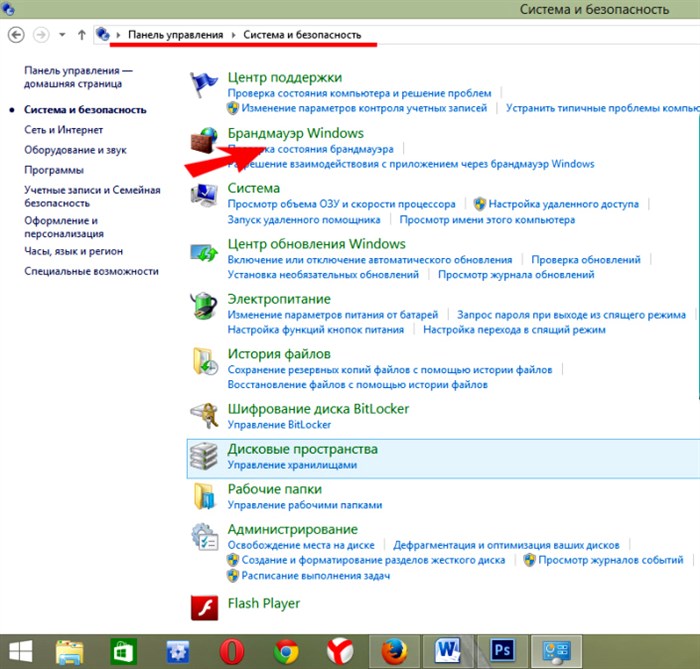Open Yandex Browser from the taskbar
Viewport: 700px width, 669px height.
[x=340, y=652]
